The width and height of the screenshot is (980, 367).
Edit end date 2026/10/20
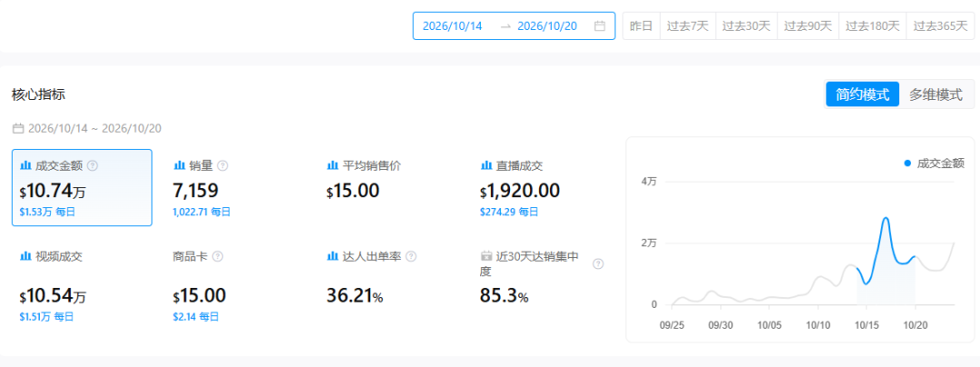(547, 26)
